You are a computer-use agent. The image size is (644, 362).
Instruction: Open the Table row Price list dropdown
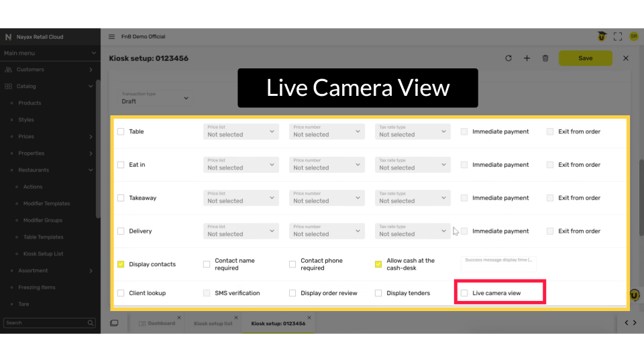[x=241, y=131]
